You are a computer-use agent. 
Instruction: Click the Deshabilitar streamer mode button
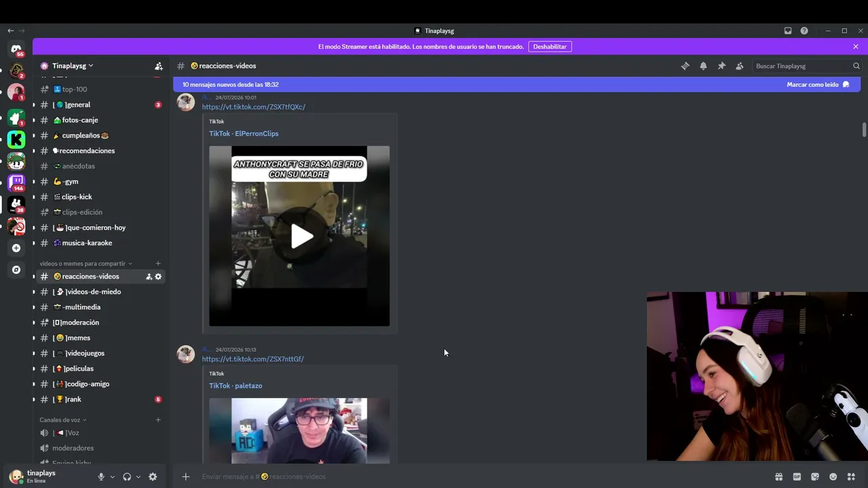click(550, 47)
